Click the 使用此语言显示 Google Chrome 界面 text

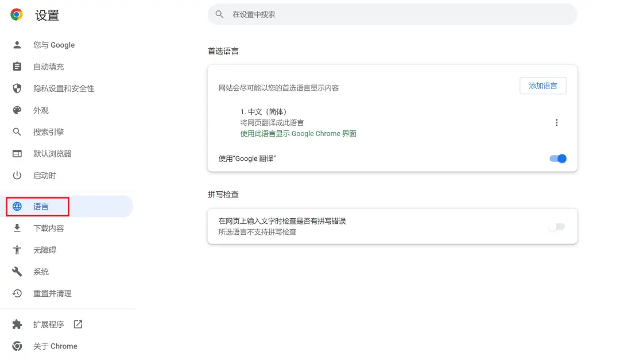pos(298,134)
